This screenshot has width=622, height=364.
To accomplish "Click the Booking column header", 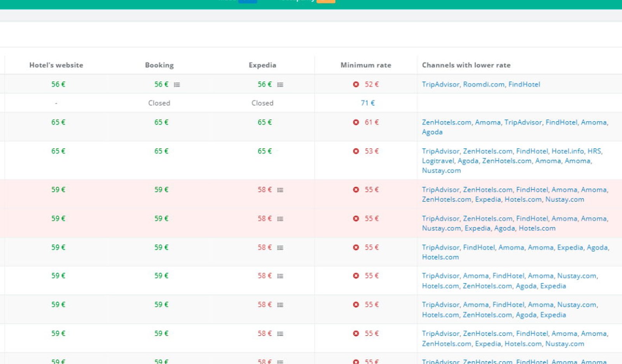I will 159,65.
